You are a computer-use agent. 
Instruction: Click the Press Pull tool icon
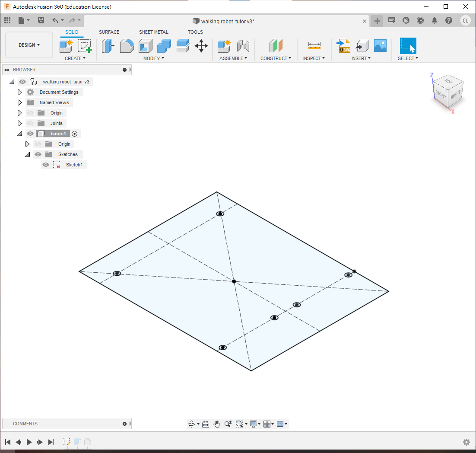click(108, 45)
